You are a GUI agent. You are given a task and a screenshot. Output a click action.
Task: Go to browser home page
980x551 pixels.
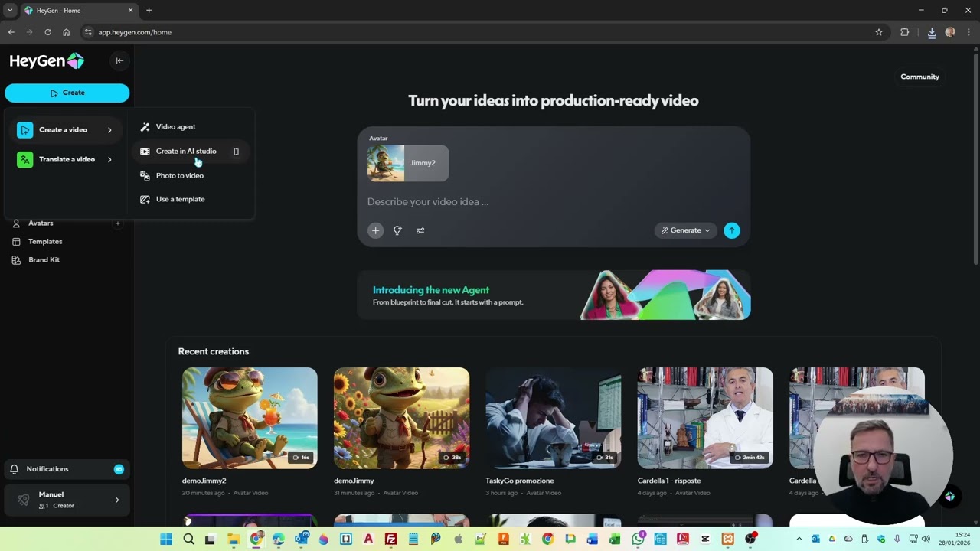(x=66, y=32)
